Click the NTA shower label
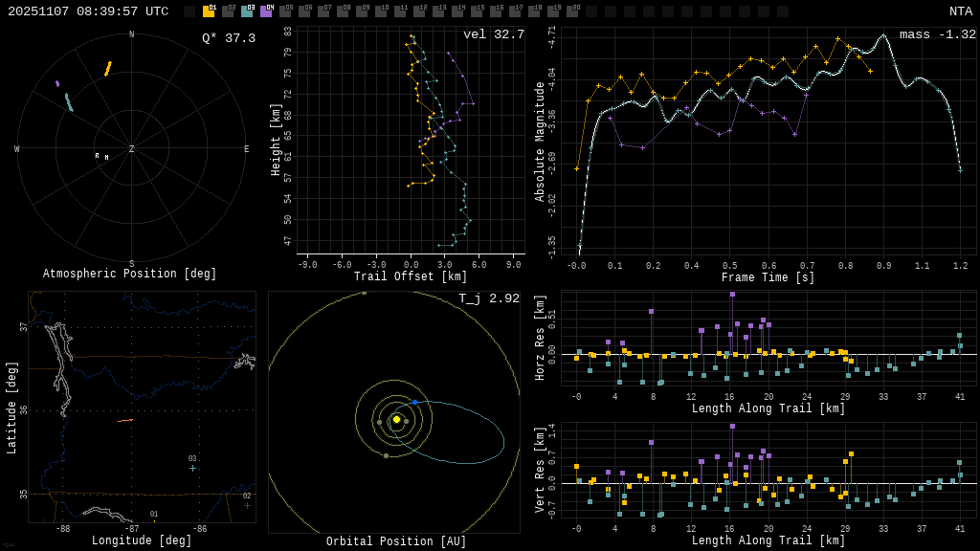 960,11
